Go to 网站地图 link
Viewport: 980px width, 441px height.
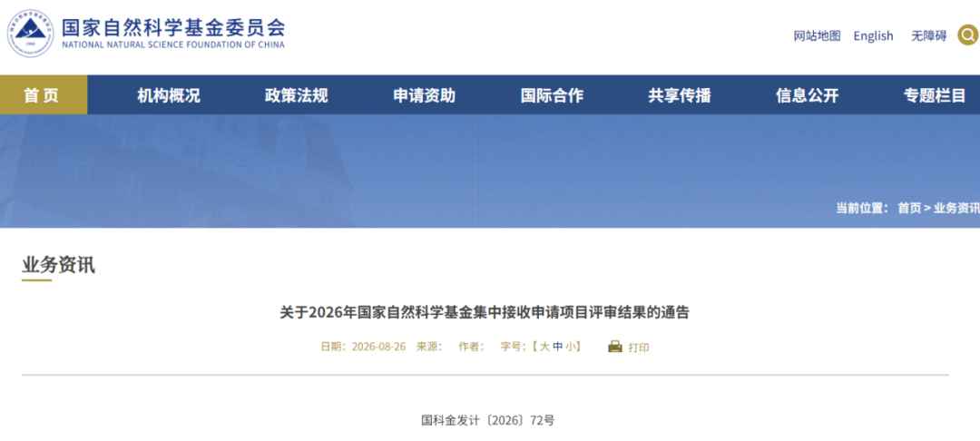817,35
